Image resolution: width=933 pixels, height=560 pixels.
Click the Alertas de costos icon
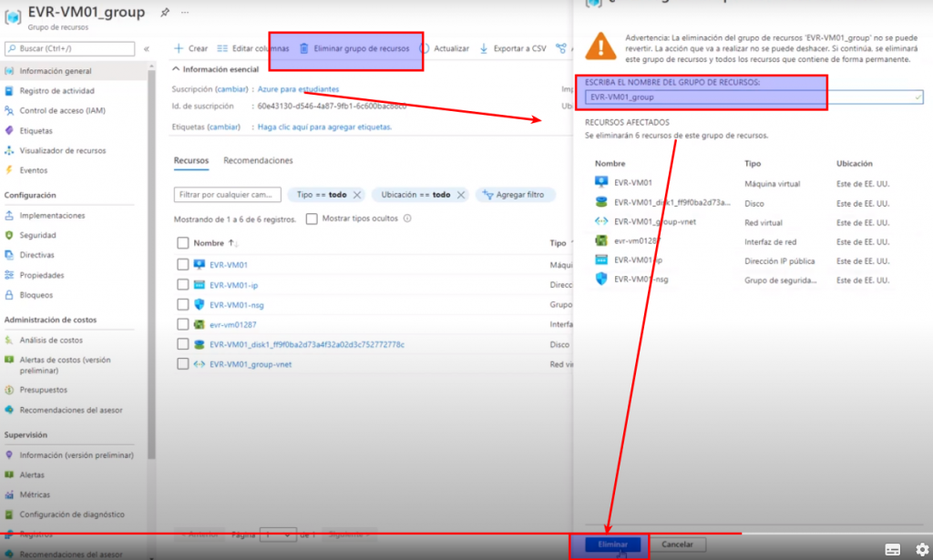coord(9,360)
